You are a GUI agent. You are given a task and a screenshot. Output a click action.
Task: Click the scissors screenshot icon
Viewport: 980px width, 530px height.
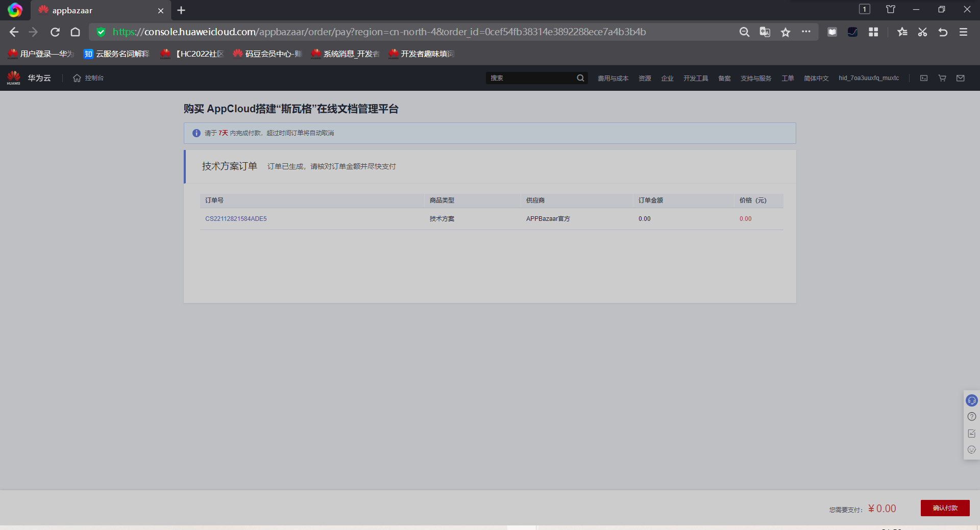tap(922, 32)
